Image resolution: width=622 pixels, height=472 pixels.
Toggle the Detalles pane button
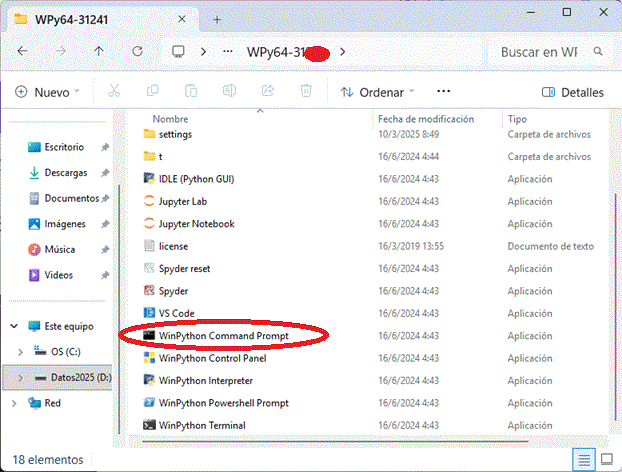(572, 92)
